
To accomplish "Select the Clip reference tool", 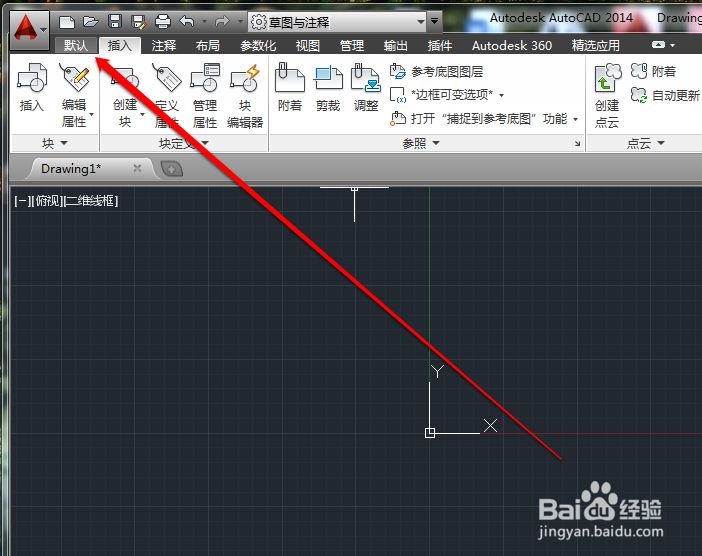I will tap(328, 88).
